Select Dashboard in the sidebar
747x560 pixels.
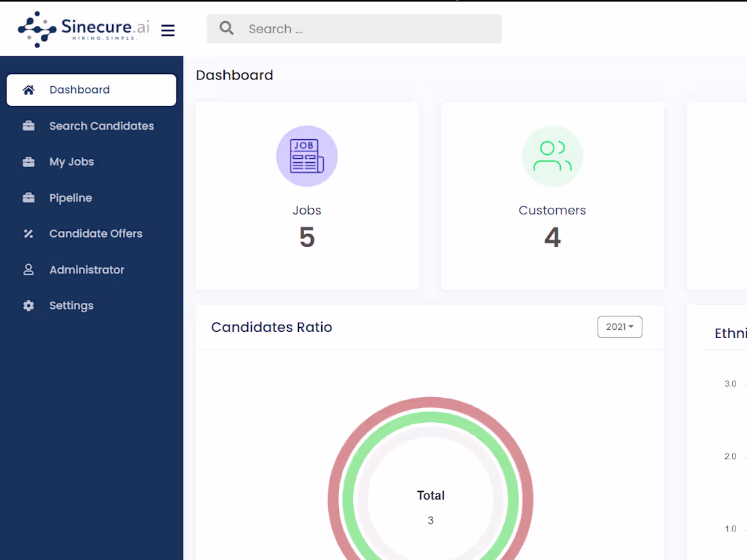[x=79, y=89]
